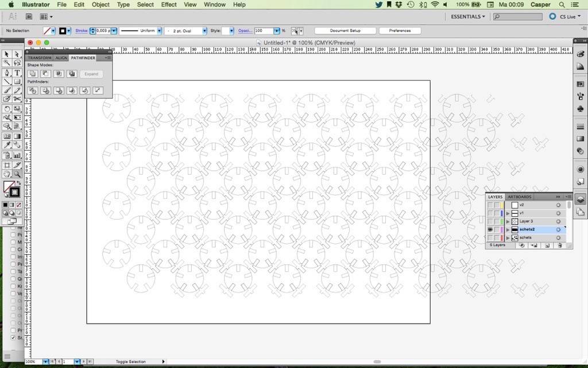Click the Intersect shape mode icon
The width and height of the screenshot is (588, 368).
(59, 74)
